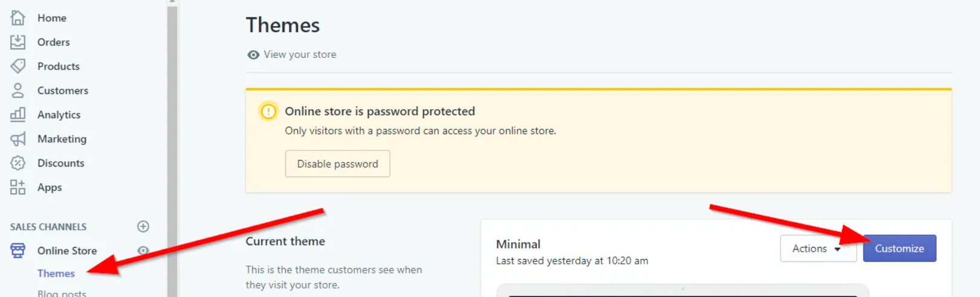Viewport: 980px width, 297px height.
Task: Open the Actions dropdown for Minimal theme
Action: pyautogui.click(x=817, y=249)
